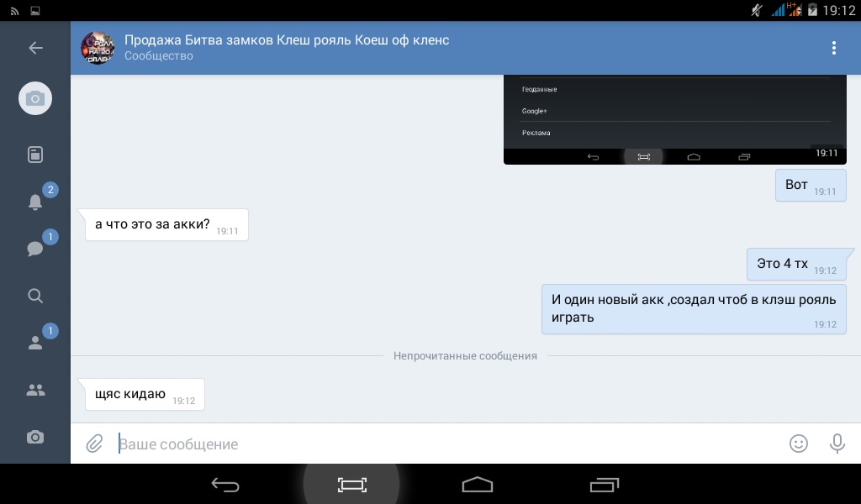Open the search magnifier in the sidebar
This screenshot has width=861, height=504.
click(35, 296)
